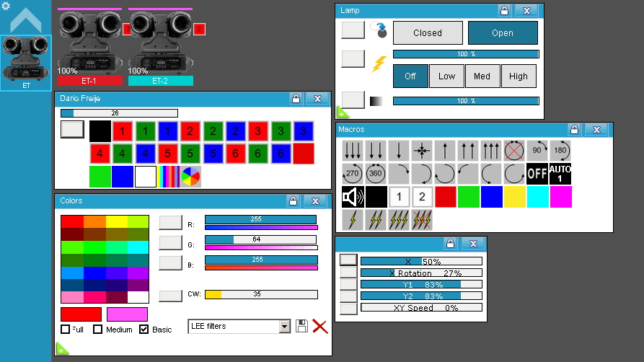Trigger three up arrows macro

point(491,151)
